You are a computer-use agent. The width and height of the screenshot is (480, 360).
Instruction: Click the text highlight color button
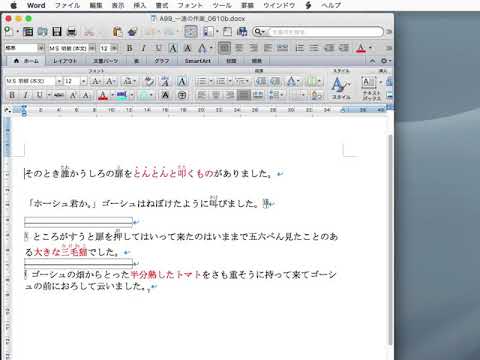point(122,95)
